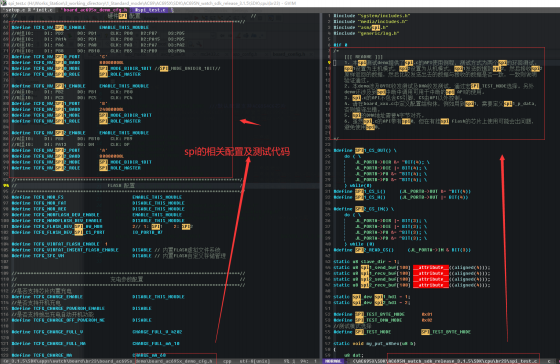The image size is (560, 364).
Task: Click the yellow sign marker at line 9
Action: click(x=329, y=63)
